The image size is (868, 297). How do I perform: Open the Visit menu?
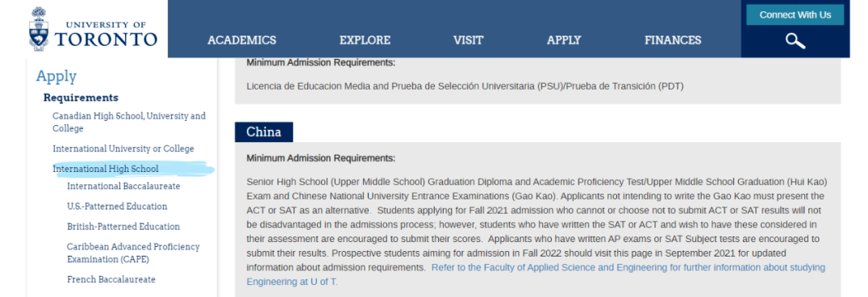(x=469, y=40)
